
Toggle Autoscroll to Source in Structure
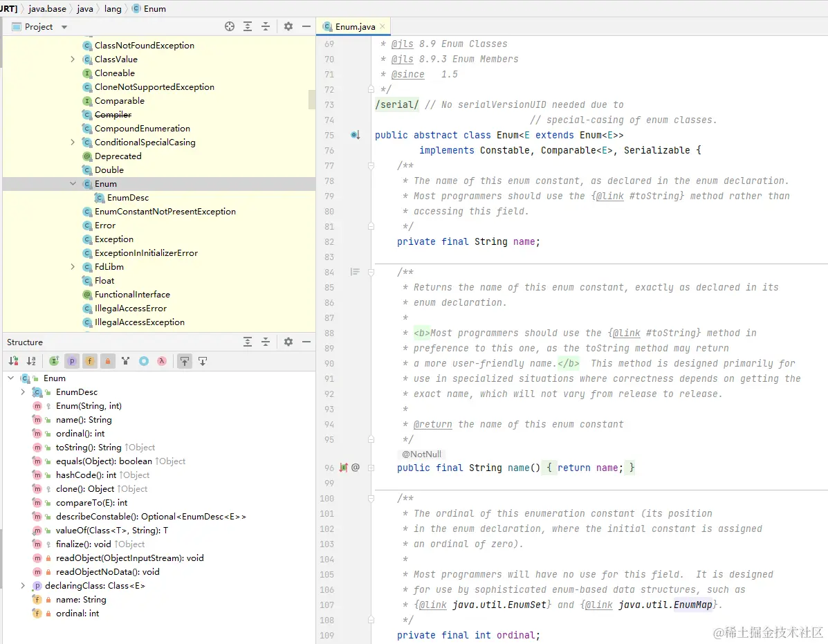184,361
